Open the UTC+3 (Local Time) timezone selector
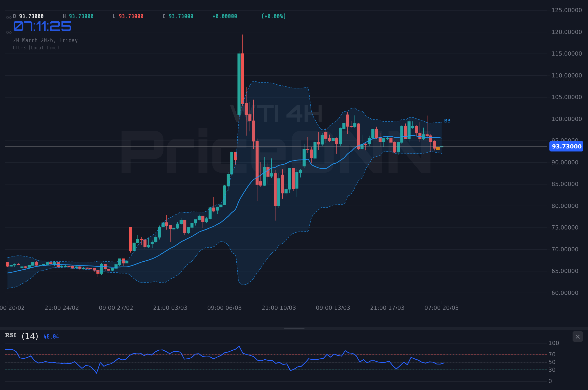 click(36, 48)
